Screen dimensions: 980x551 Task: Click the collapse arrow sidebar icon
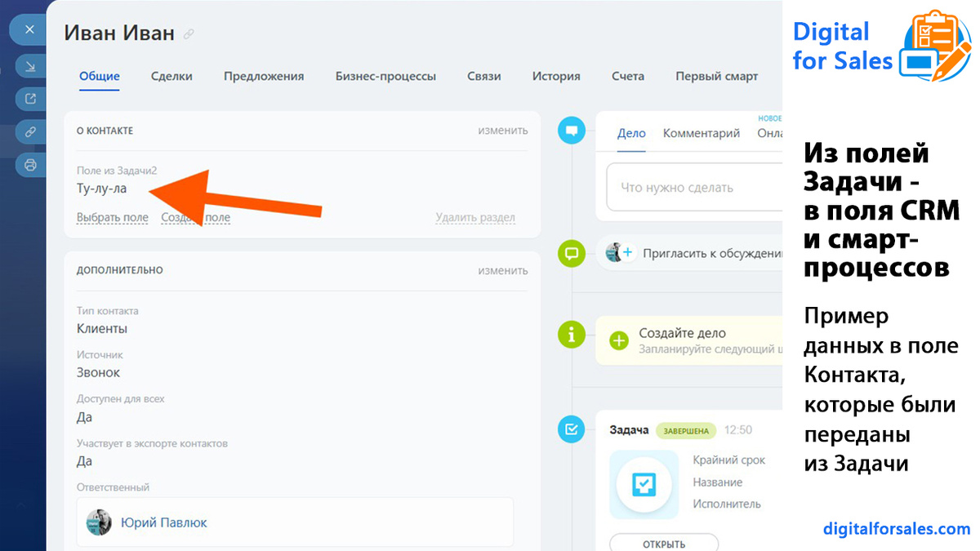coord(31,67)
